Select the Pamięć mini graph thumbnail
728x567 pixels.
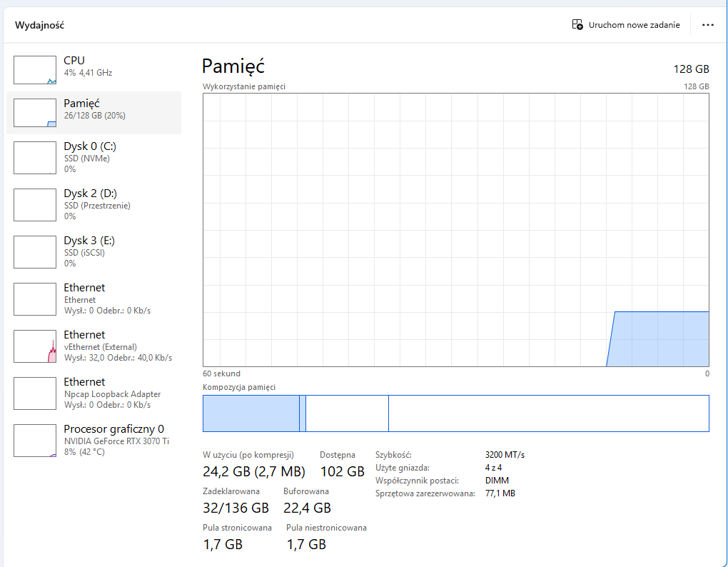pos(35,113)
